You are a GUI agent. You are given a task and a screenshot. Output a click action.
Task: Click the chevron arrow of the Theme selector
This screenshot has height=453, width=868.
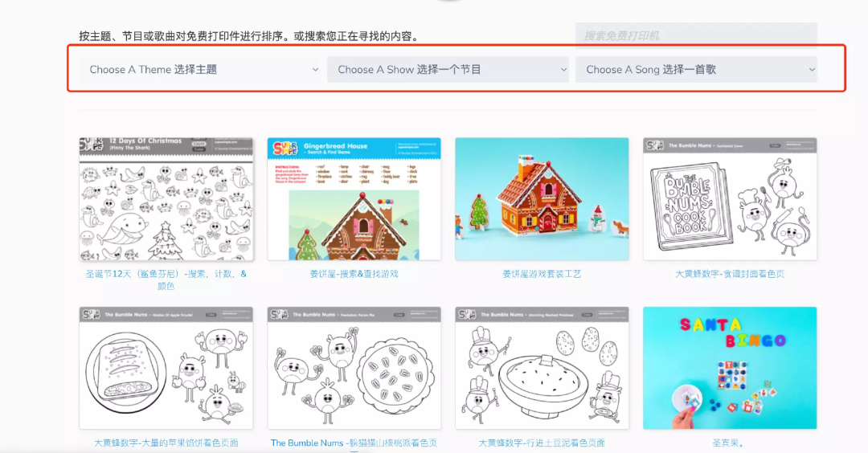coord(315,70)
